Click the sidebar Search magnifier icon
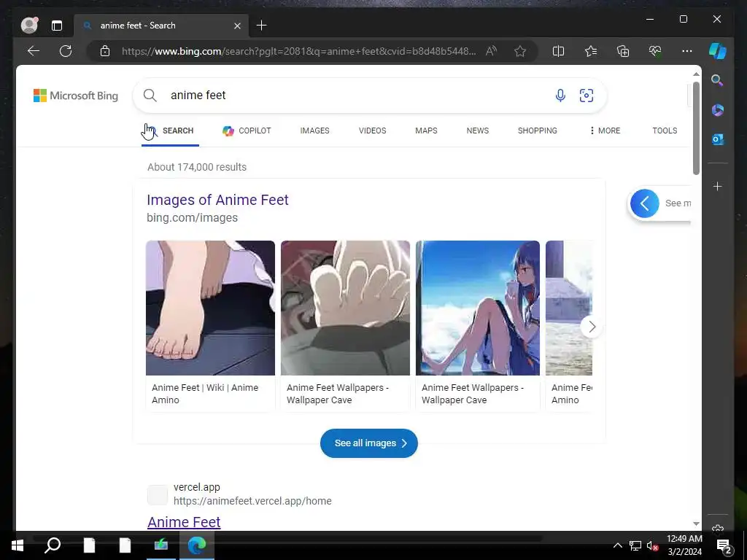This screenshot has width=747, height=560. click(718, 80)
